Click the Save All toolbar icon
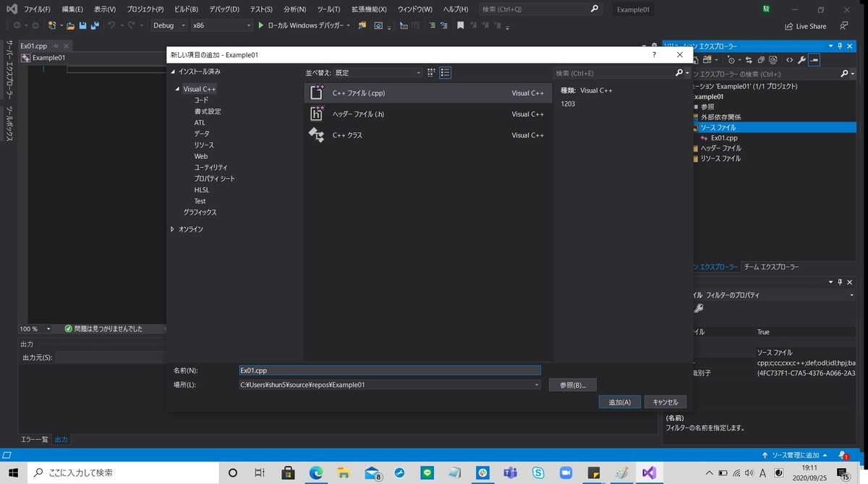This screenshot has width=868, height=484. (x=95, y=25)
